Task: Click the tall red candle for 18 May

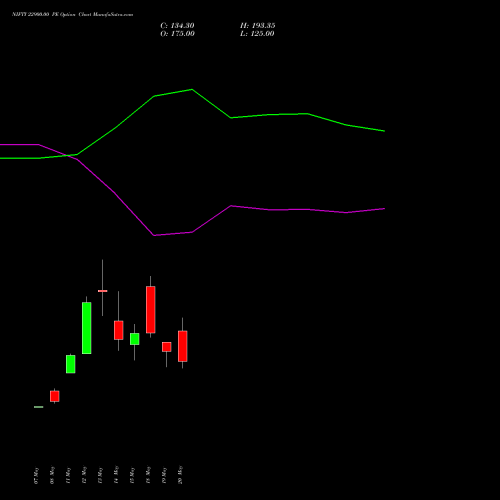Action: [151, 310]
